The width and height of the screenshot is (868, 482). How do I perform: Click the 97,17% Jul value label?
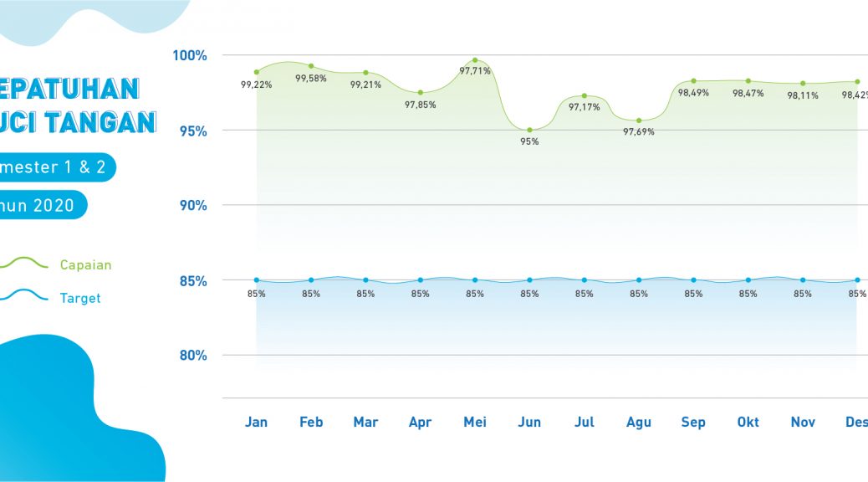click(585, 107)
